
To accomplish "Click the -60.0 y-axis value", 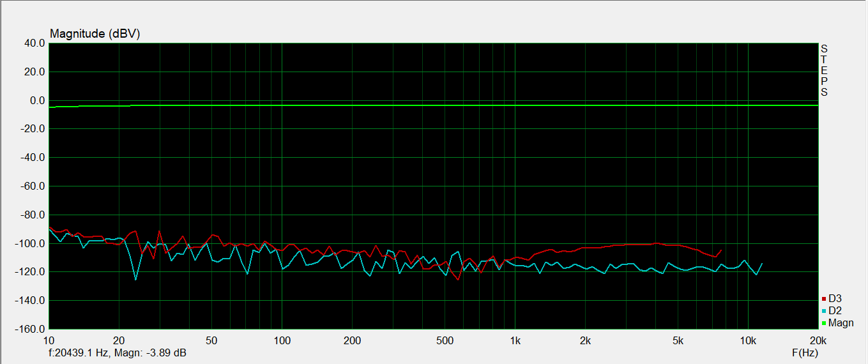I will coord(32,186).
